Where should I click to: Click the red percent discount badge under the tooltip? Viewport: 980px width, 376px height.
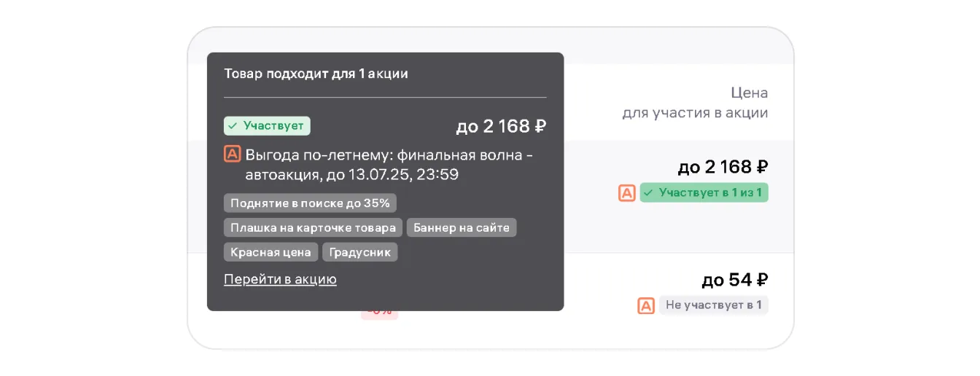(x=379, y=314)
